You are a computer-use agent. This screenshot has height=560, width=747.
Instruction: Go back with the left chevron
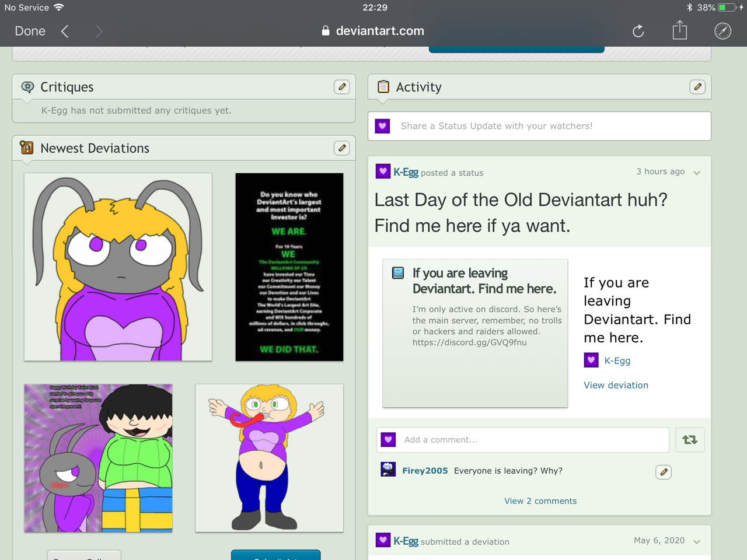[x=65, y=31]
